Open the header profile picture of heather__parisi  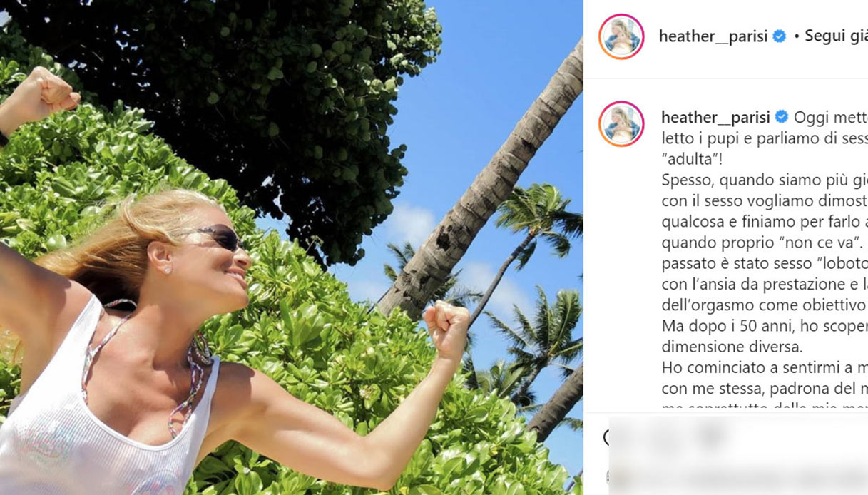[x=621, y=36]
